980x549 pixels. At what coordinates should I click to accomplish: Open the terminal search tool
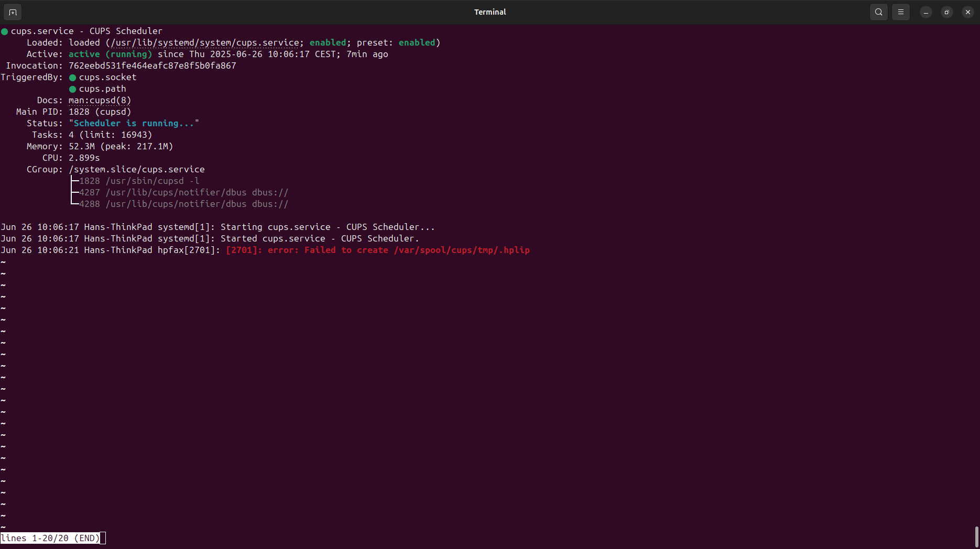point(879,12)
